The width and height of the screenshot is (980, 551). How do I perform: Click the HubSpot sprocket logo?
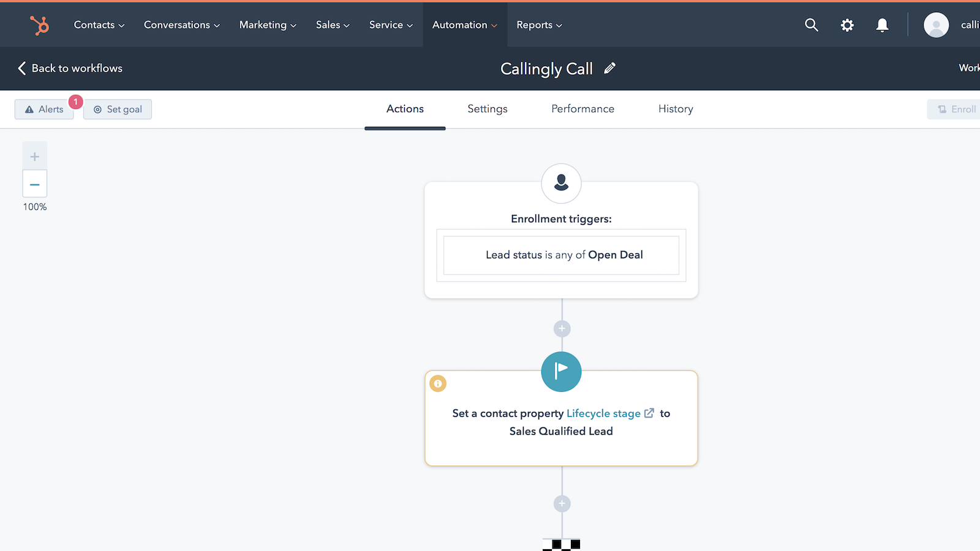tap(39, 24)
